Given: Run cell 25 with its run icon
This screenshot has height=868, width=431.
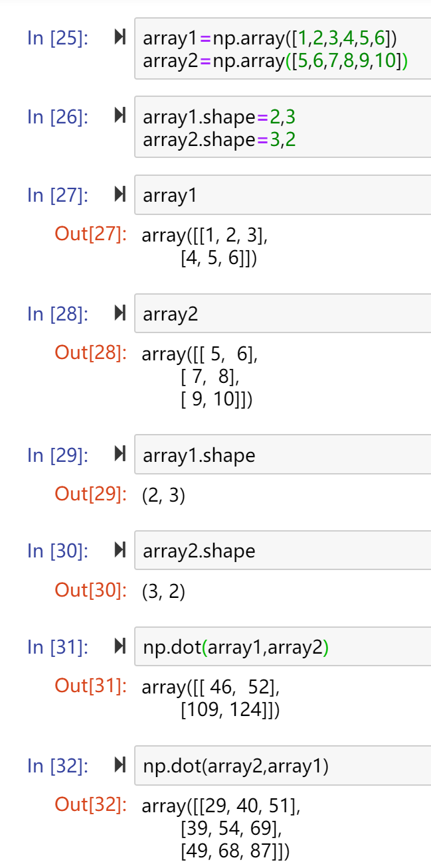Looking at the screenshot, I should point(120,38).
